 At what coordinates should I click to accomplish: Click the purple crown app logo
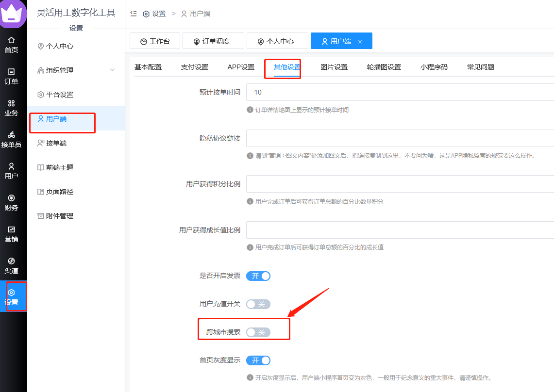pyautogui.click(x=13, y=14)
